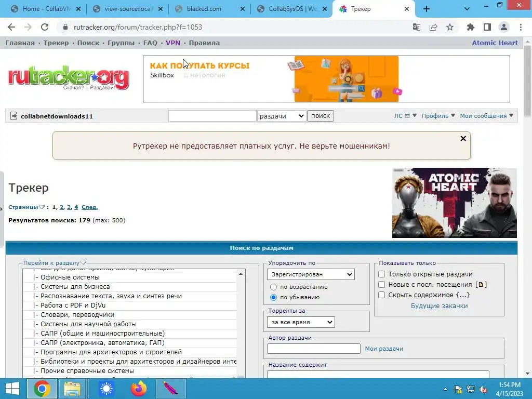Viewport: 532px width, 399px height.
Task: Click the Мои раздачи link
Action: pyautogui.click(x=384, y=349)
